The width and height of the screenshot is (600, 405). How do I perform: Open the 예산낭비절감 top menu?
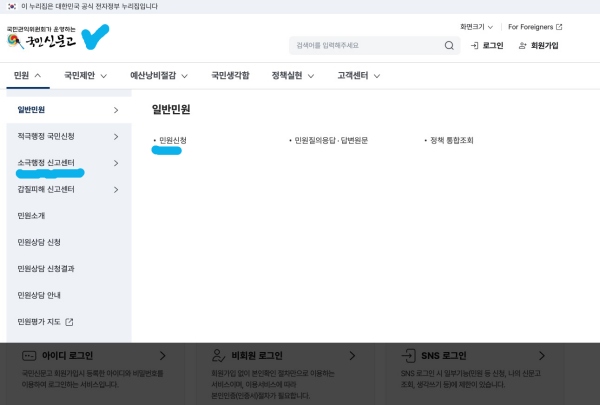(158, 75)
